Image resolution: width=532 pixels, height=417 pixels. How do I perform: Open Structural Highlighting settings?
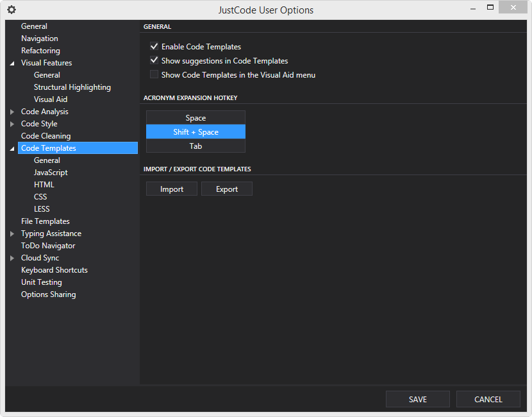(x=72, y=87)
